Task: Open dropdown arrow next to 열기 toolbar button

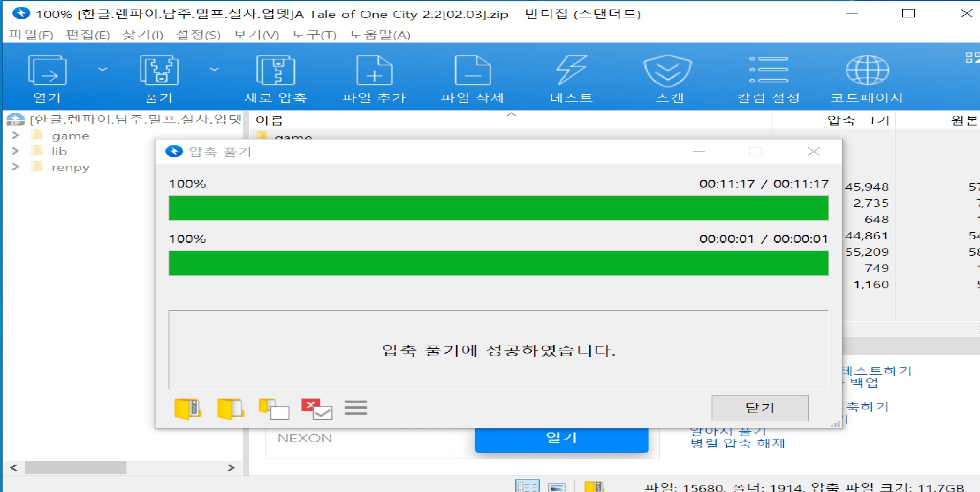Action: coord(103,69)
